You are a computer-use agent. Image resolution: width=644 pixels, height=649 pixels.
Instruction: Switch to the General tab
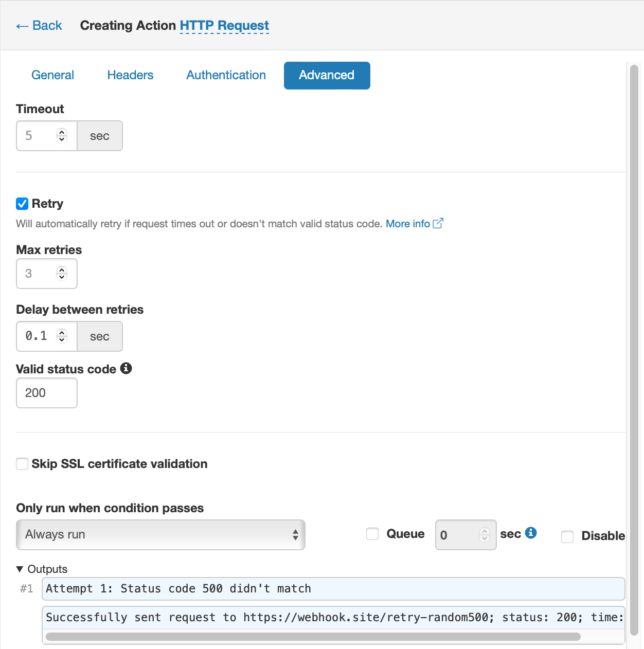coord(53,75)
